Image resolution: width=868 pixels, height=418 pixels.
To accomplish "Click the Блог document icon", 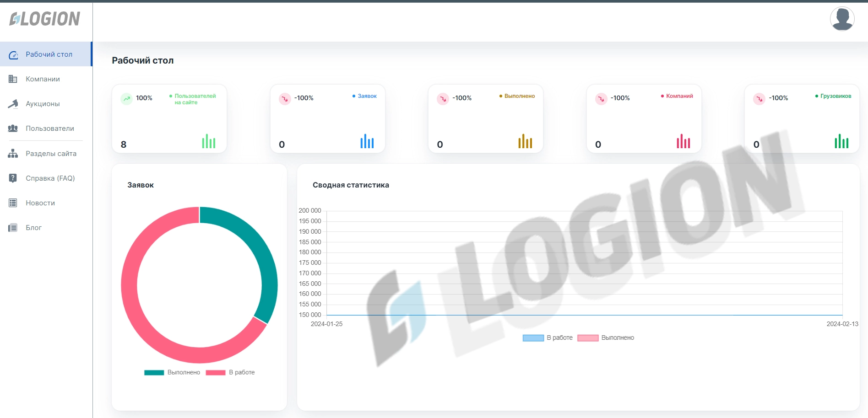I will pos(13,228).
